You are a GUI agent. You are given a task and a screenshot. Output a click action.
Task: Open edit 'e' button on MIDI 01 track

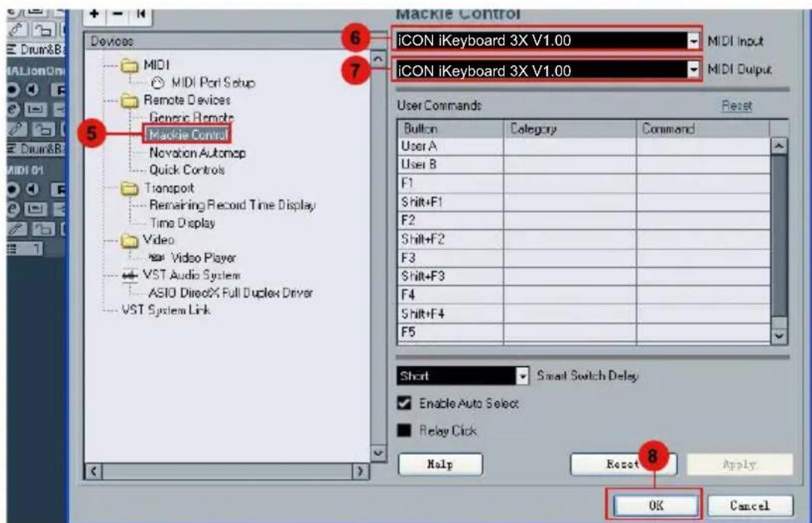(13, 209)
